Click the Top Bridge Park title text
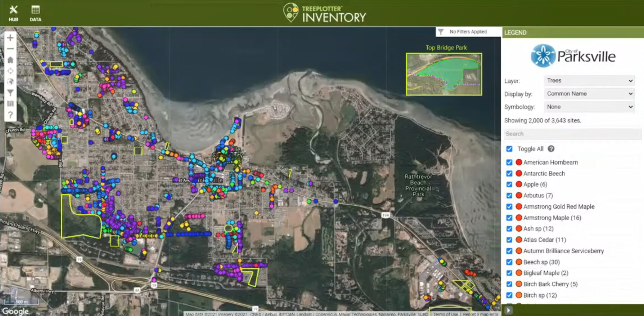The image size is (644, 316). 446,48
